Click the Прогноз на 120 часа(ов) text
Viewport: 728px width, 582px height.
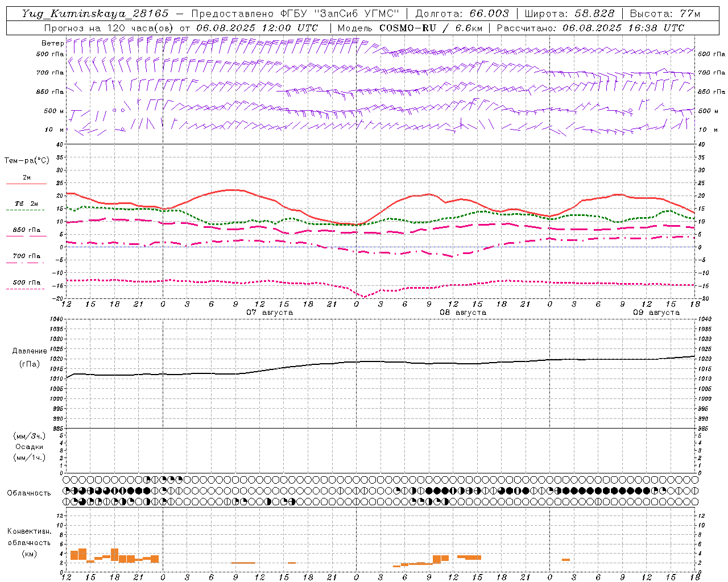click(109, 28)
